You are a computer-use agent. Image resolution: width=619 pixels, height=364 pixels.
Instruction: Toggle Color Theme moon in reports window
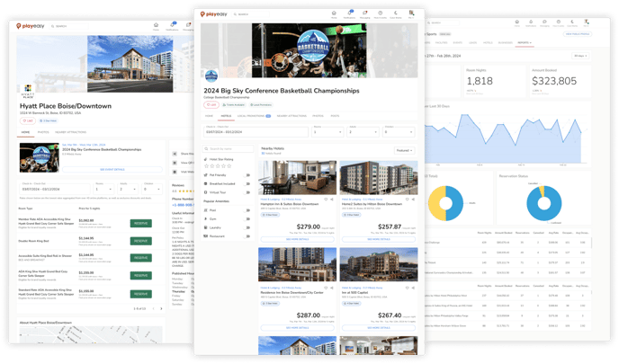(572, 22)
